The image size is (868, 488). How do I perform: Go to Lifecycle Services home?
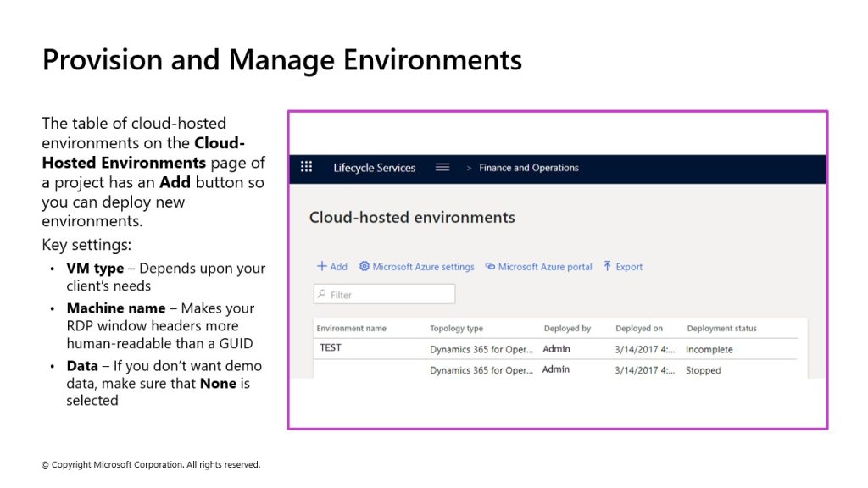374,168
